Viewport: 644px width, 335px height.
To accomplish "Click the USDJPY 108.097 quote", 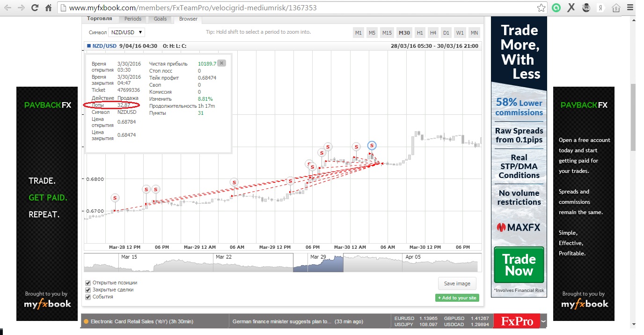I will click(x=416, y=324).
